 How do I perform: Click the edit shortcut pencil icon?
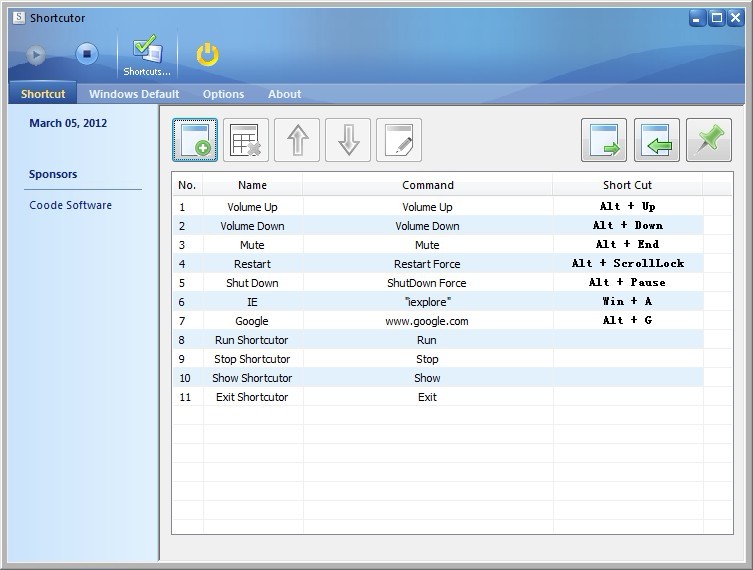pyautogui.click(x=399, y=140)
